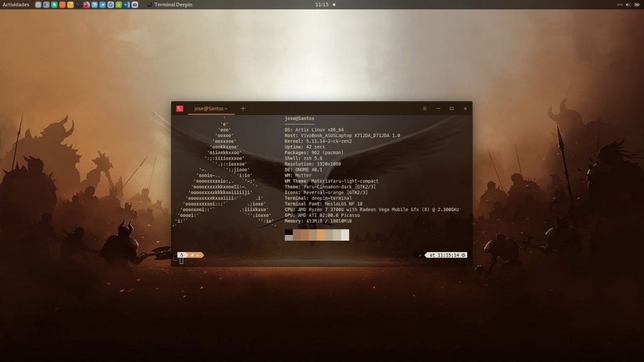Open the terminal hamburger menu
Viewport: 644px width, 362px height.
pos(425,109)
